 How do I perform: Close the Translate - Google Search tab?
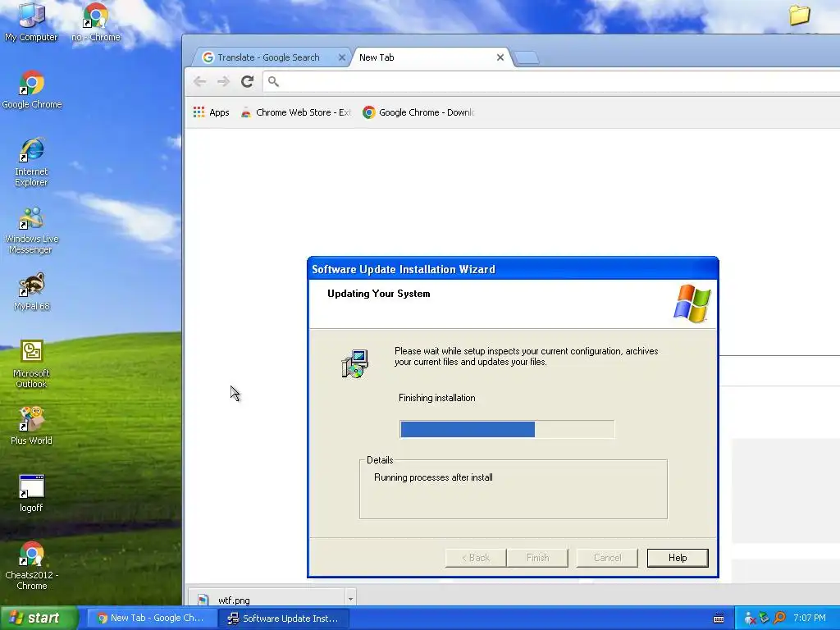(342, 57)
